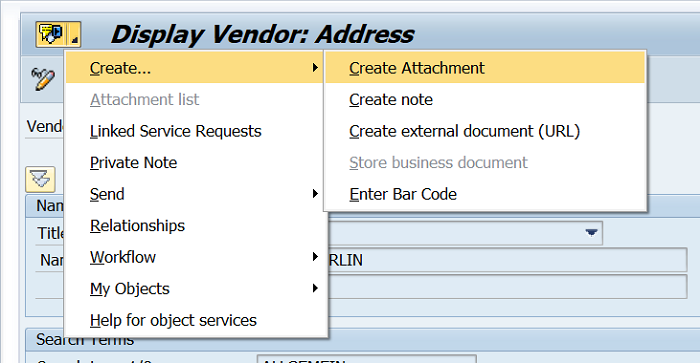
Task: Expand the My Objects submenu arrow
Action: (x=315, y=288)
